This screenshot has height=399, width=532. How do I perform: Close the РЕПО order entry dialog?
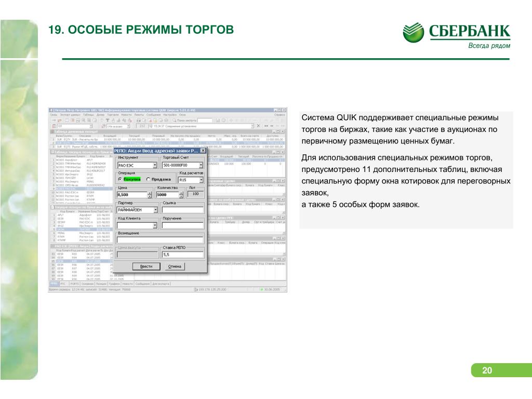click(203, 151)
